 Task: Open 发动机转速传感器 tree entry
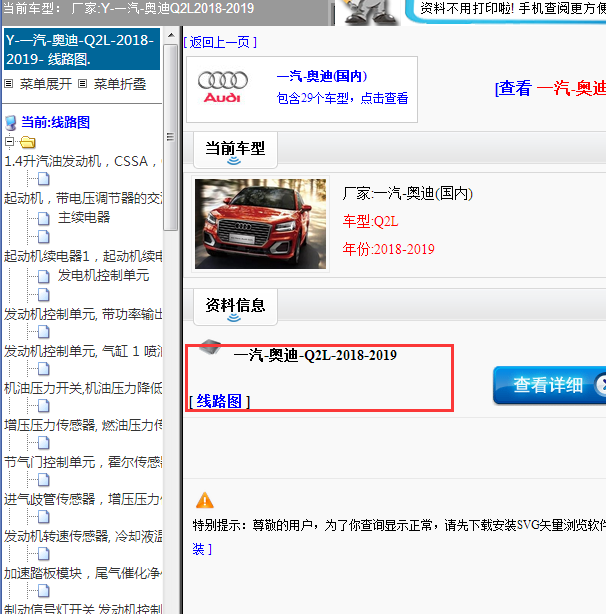pos(83,536)
